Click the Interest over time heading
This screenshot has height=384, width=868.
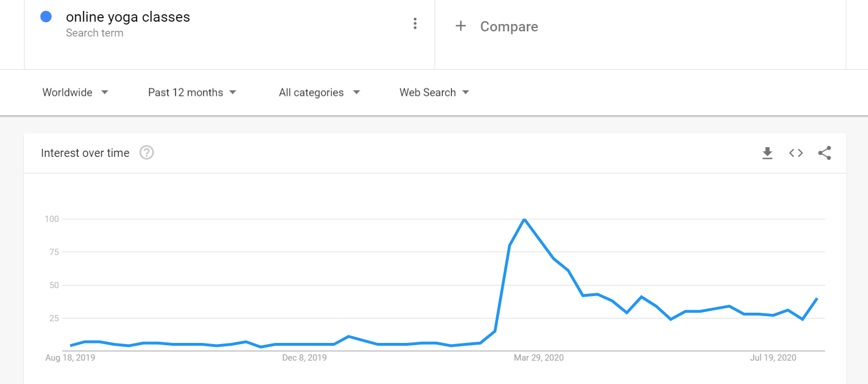click(85, 153)
